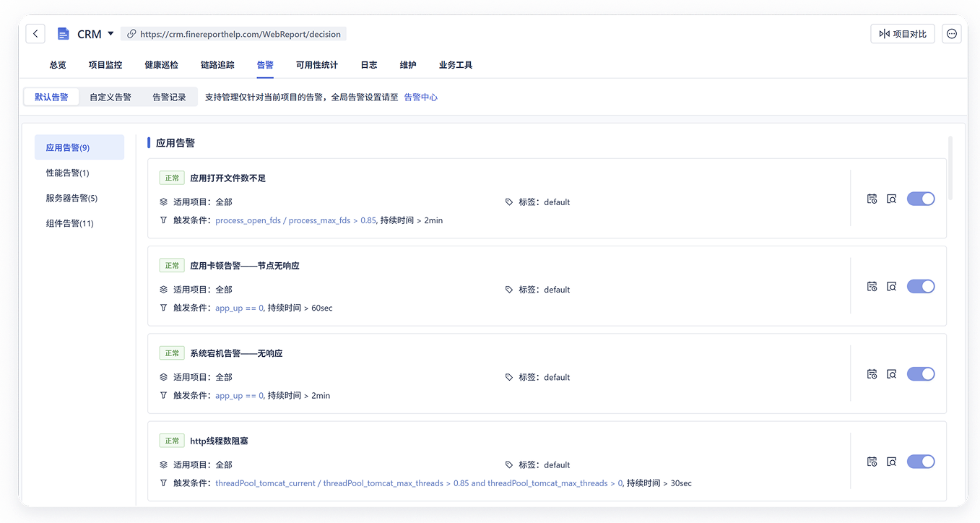Click calendar-clock icon for 应用卡顿告警——节点无响应
The height and width of the screenshot is (523, 980).
[x=872, y=286]
